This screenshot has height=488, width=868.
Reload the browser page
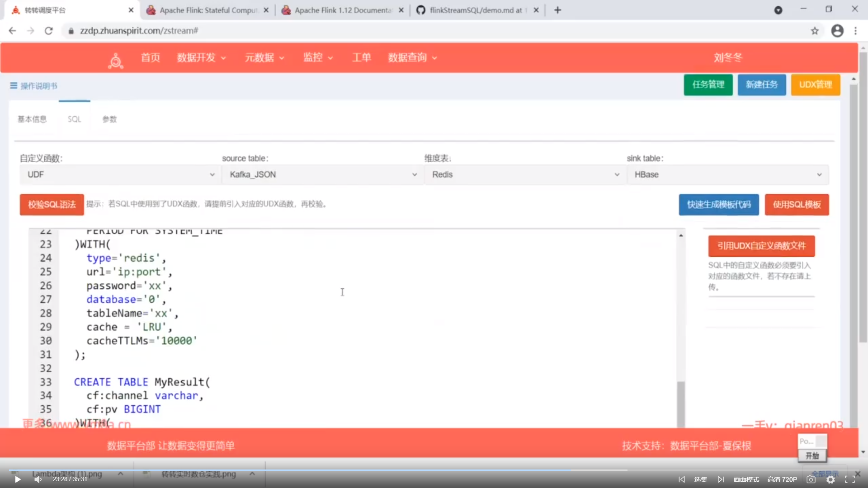tap(48, 31)
